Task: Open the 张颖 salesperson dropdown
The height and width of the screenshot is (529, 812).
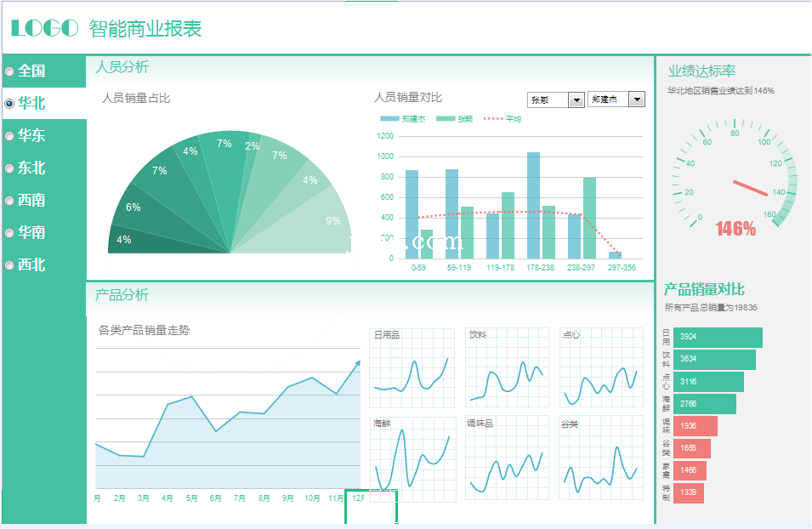Action: 576,100
